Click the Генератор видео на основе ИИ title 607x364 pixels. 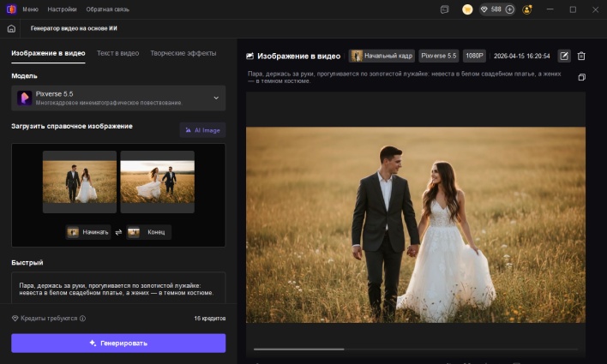coord(74,28)
